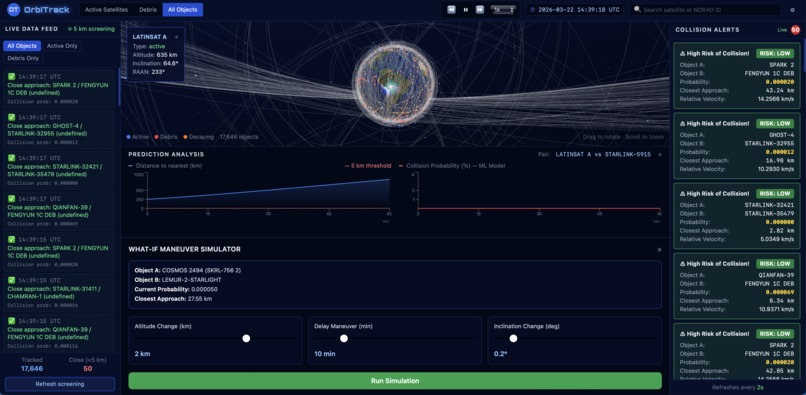Adjust the Inclination Change slider handle

point(513,338)
